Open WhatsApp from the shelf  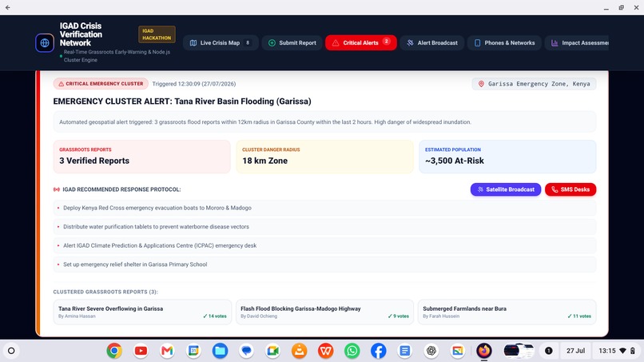click(352, 351)
